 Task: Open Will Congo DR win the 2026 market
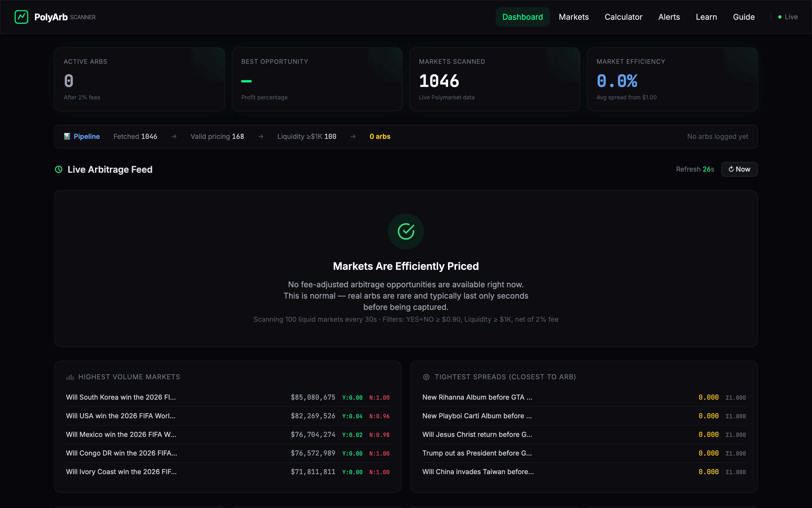[122, 453]
